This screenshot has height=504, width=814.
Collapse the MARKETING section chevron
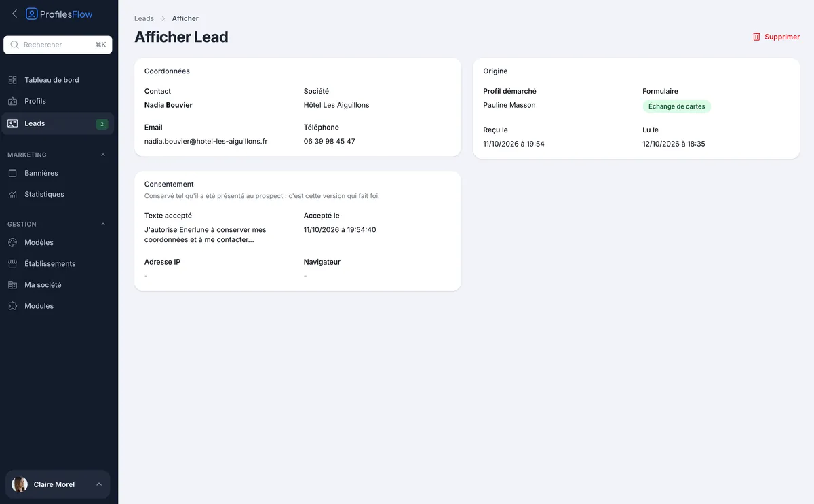pyautogui.click(x=103, y=155)
